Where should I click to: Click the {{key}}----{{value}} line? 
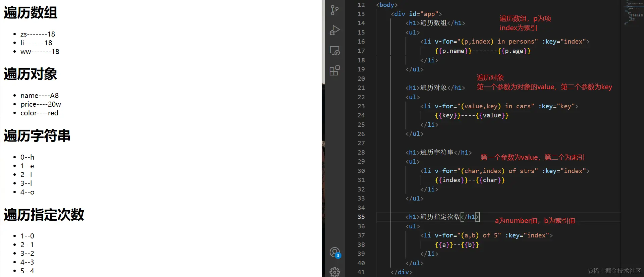click(472, 115)
